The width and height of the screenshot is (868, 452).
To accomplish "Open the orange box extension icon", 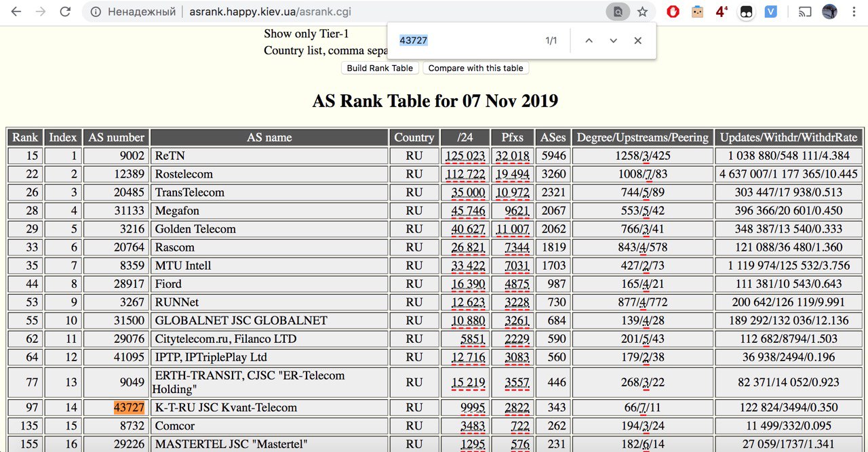I will coord(697,12).
